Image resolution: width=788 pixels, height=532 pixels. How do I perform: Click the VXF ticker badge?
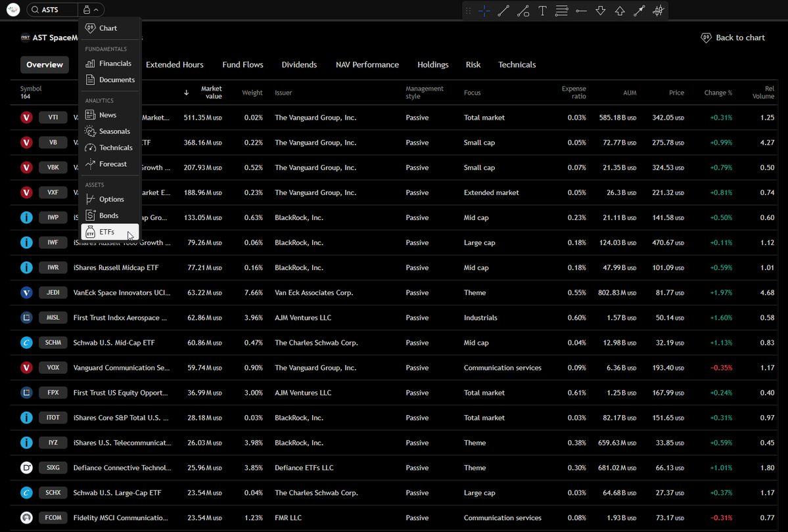point(53,192)
